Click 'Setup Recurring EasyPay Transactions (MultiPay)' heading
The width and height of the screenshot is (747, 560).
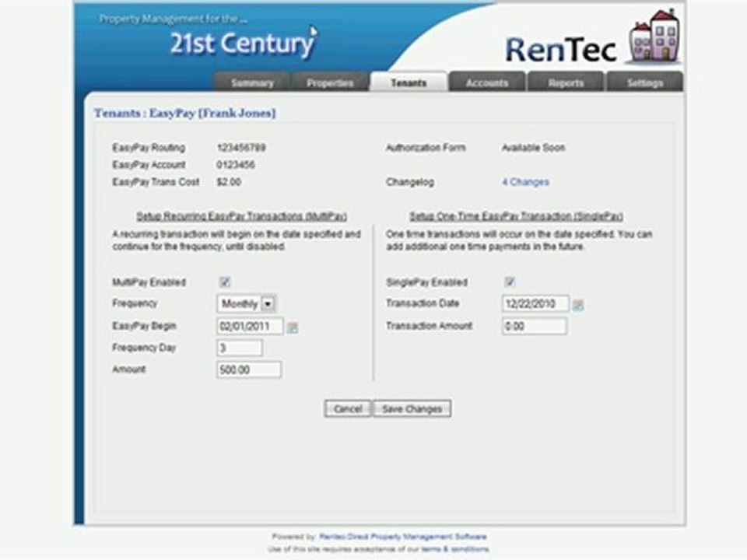click(x=241, y=216)
